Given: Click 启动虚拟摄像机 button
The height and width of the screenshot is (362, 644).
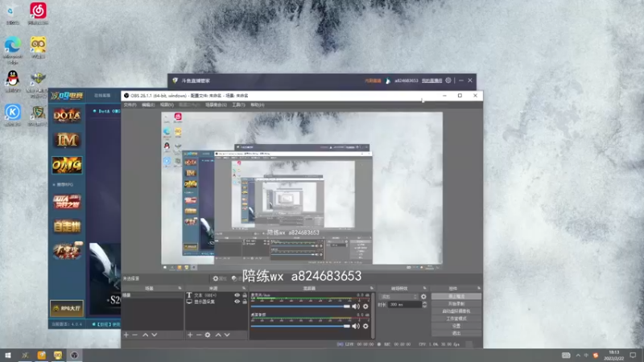Looking at the screenshot, I should click(456, 311).
